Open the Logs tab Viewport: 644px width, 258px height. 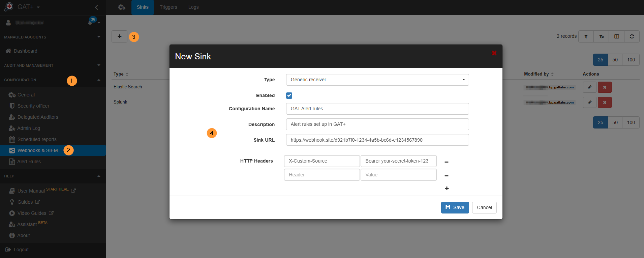pyautogui.click(x=193, y=7)
